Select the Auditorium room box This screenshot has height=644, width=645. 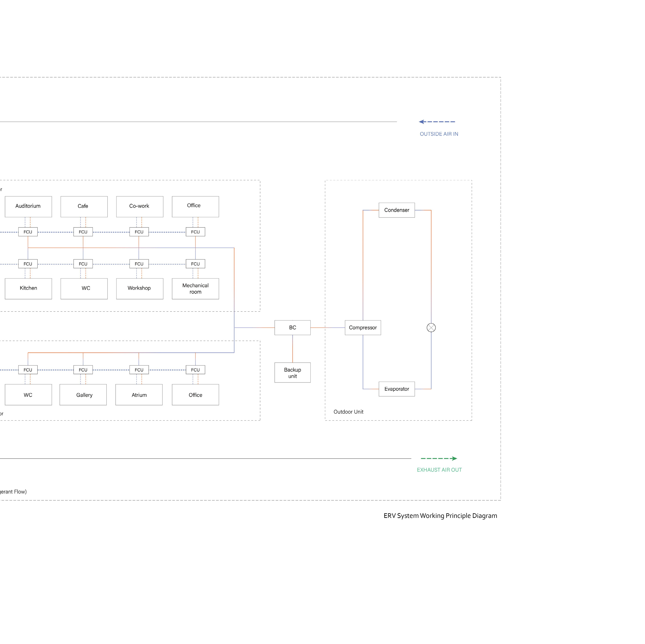pyautogui.click(x=28, y=206)
